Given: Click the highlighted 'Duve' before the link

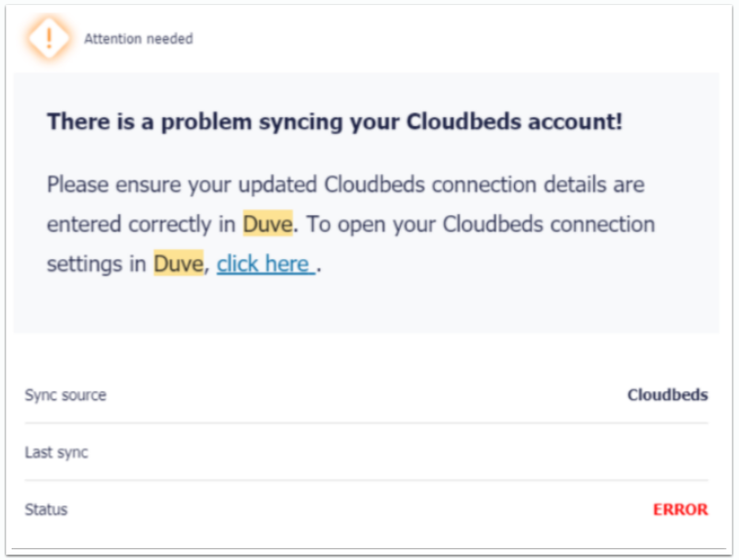Looking at the screenshot, I should (178, 264).
